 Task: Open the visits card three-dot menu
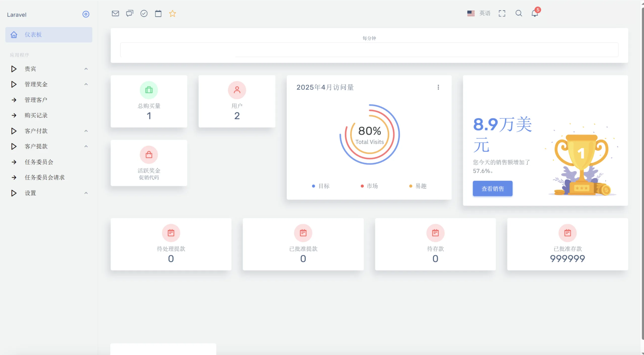pyautogui.click(x=438, y=87)
